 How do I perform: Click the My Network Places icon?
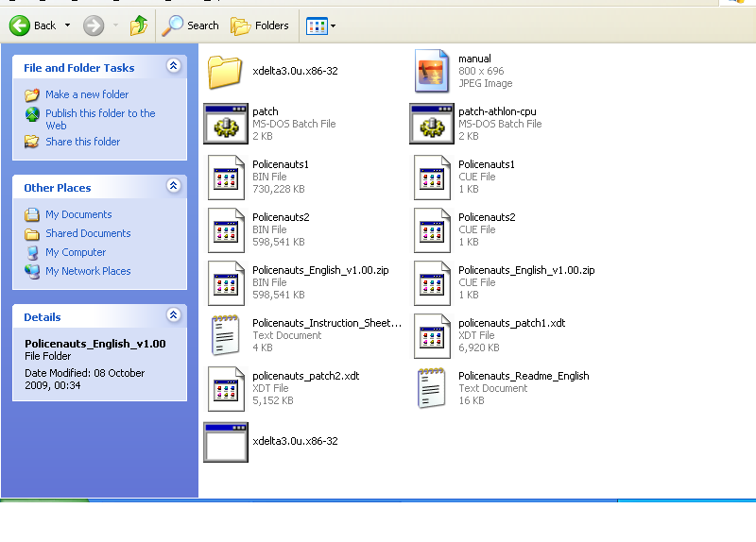[32, 271]
